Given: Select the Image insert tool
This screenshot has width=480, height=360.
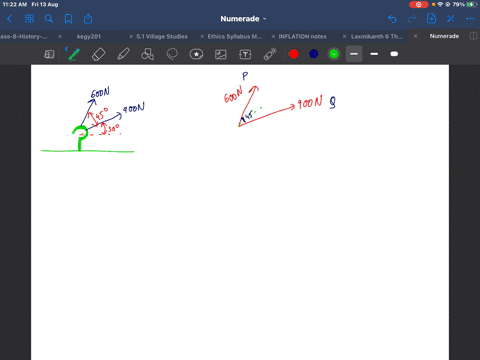Looking at the screenshot, I should click(x=221, y=54).
